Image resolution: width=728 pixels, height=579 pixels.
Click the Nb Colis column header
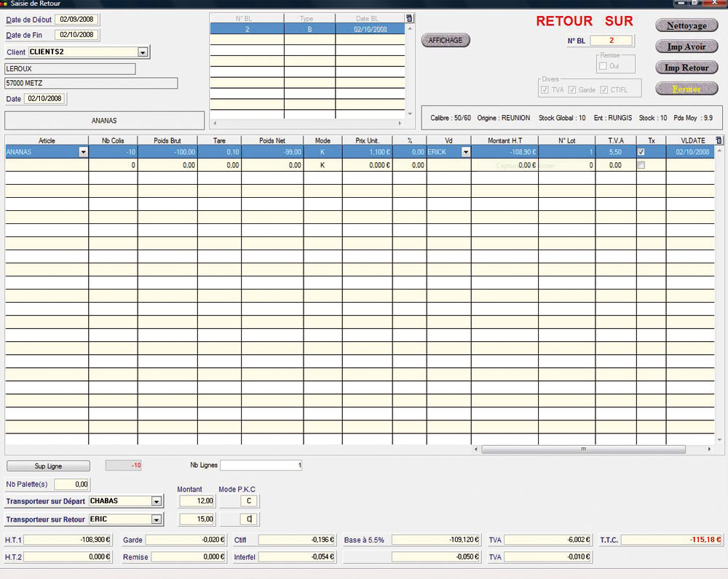(113, 140)
